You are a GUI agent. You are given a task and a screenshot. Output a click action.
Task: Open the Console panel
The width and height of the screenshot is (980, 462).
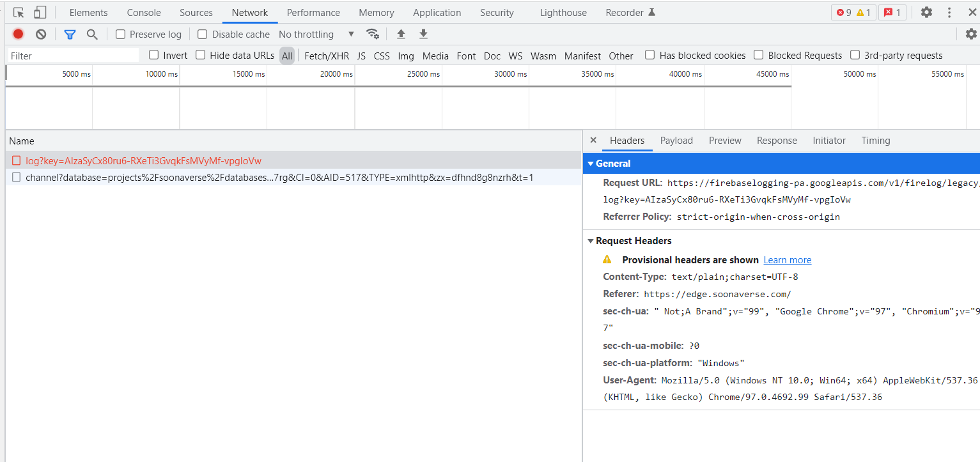click(x=143, y=12)
